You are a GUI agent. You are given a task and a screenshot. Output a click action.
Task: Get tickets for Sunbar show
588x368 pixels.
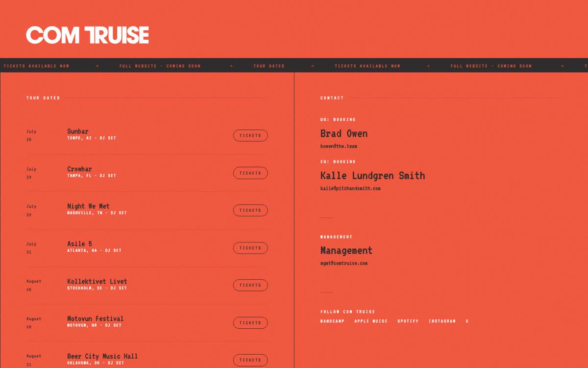click(250, 135)
